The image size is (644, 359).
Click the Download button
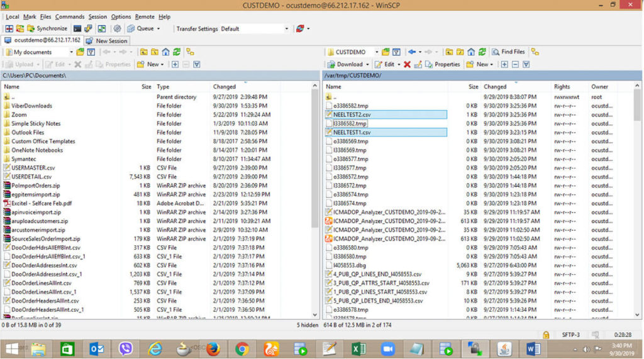(345, 65)
